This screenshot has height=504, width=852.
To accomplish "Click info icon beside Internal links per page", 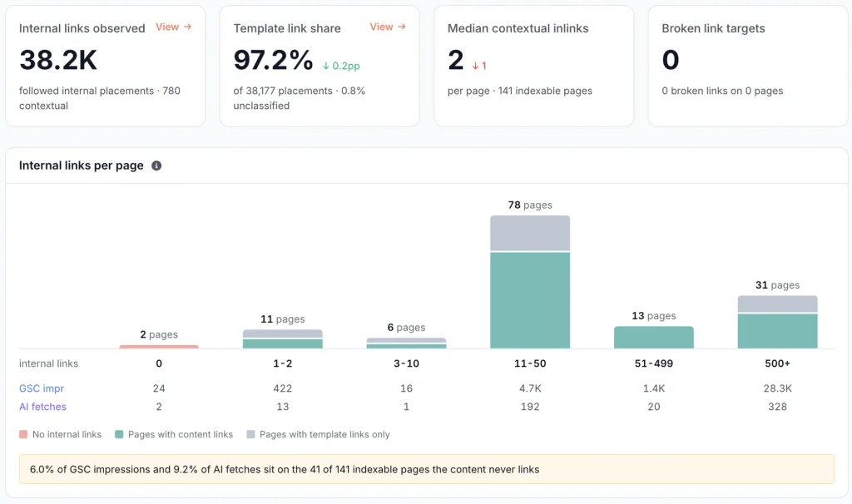I will pos(156,166).
